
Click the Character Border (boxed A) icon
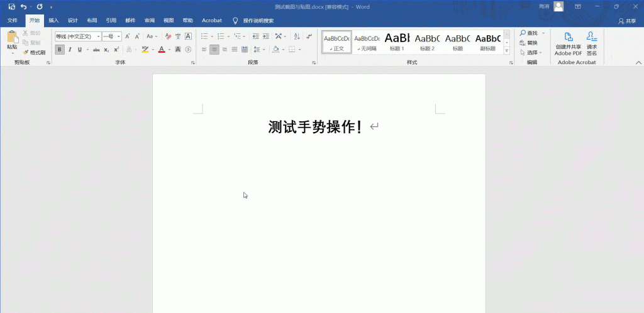click(188, 36)
